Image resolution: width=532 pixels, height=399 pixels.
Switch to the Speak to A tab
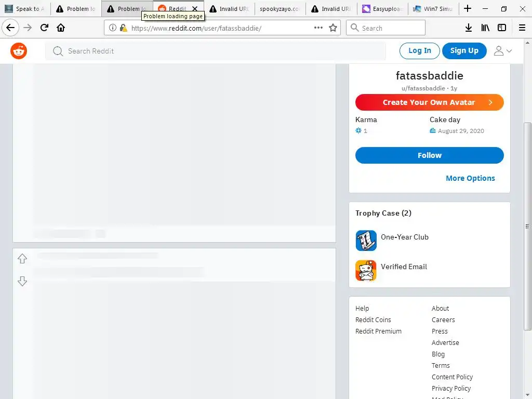(25, 9)
